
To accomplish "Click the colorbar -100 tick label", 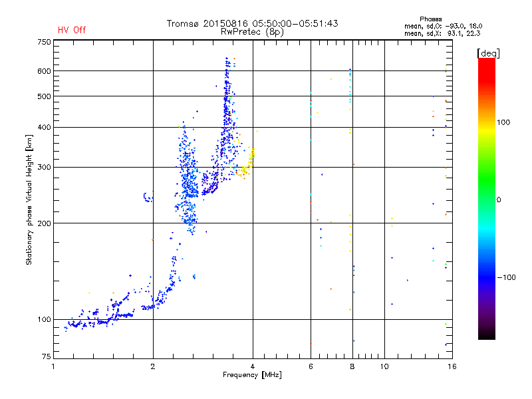I will [x=506, y=277].
